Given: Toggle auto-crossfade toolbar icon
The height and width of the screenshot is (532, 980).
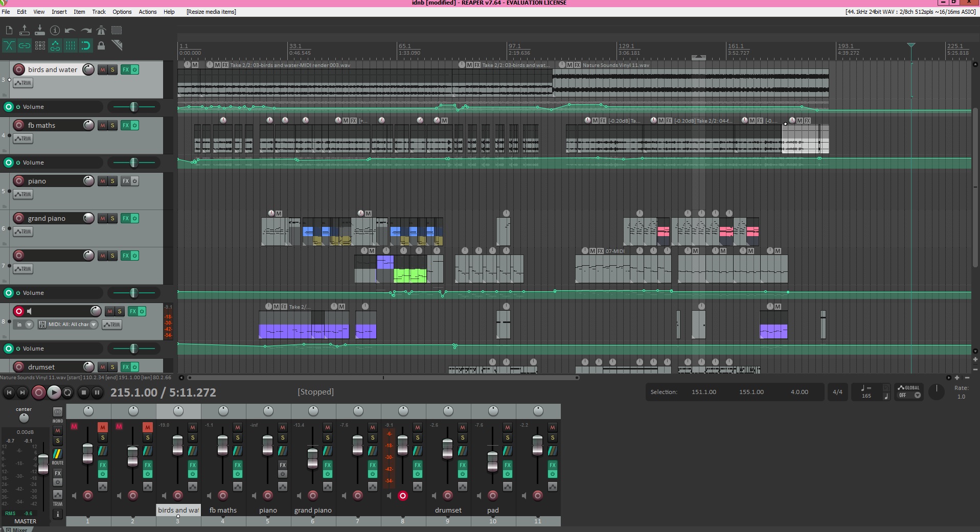Looking at the screenshot, I should [x=9, y=45].
